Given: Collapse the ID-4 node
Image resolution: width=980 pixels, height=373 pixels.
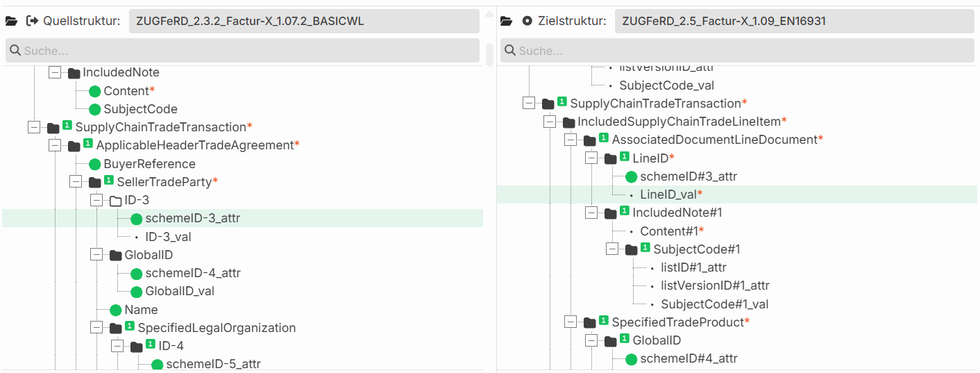Looking at the screenshot, I should [x=117, y=346].
